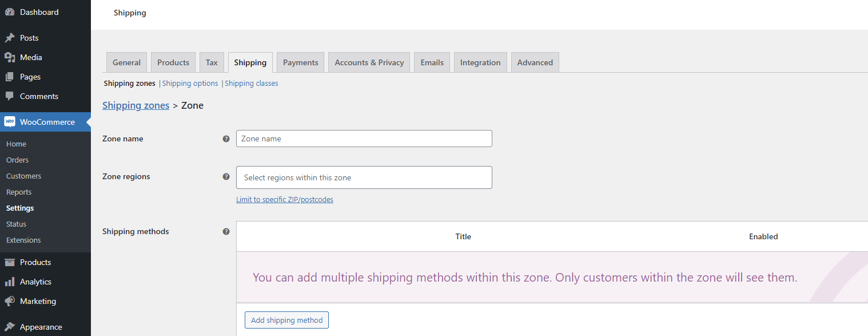Go to Shipping classes section
The width and height of the screenshot is (868, 336).
252,83
